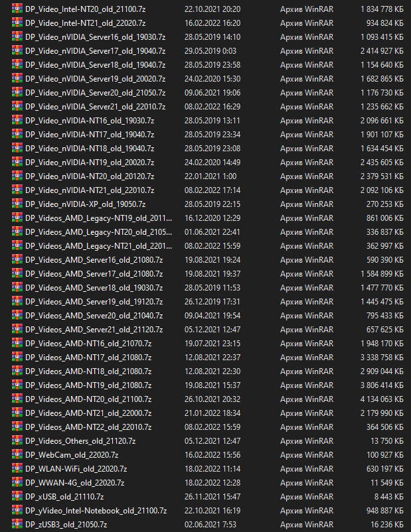The height and width of the screenshot is (532, 411).
Task: Click the size value 2 435 605 КБ
Action: point(382,162)
